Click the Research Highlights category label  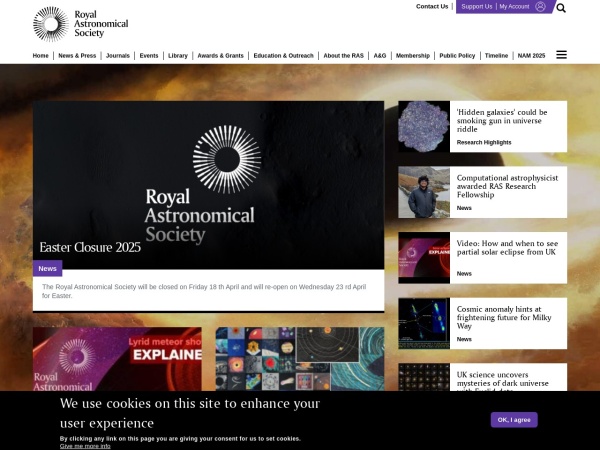point(484,142)
